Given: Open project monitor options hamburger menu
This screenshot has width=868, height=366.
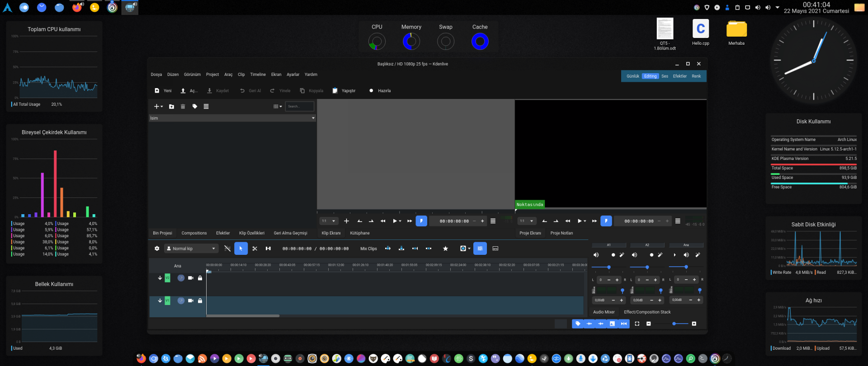Looking at the screenshot, I should coord(678,221).
